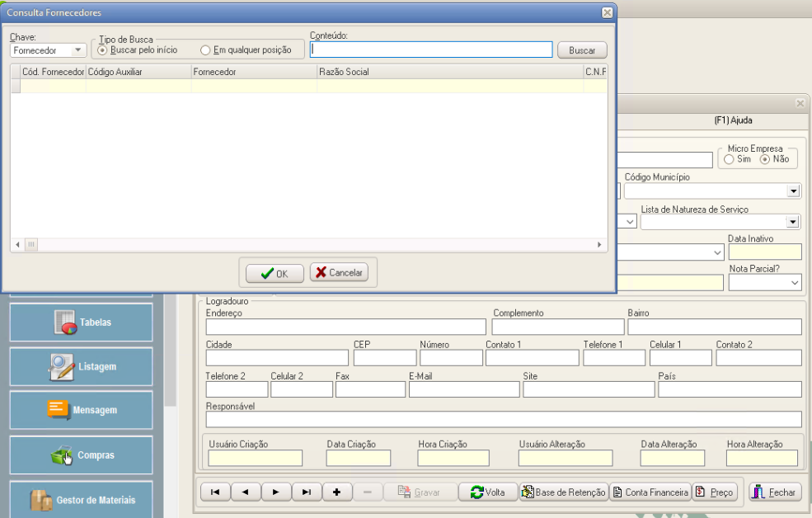Open the Listagem module
Viewport: 812px width, 518px height.
point(81,366)
